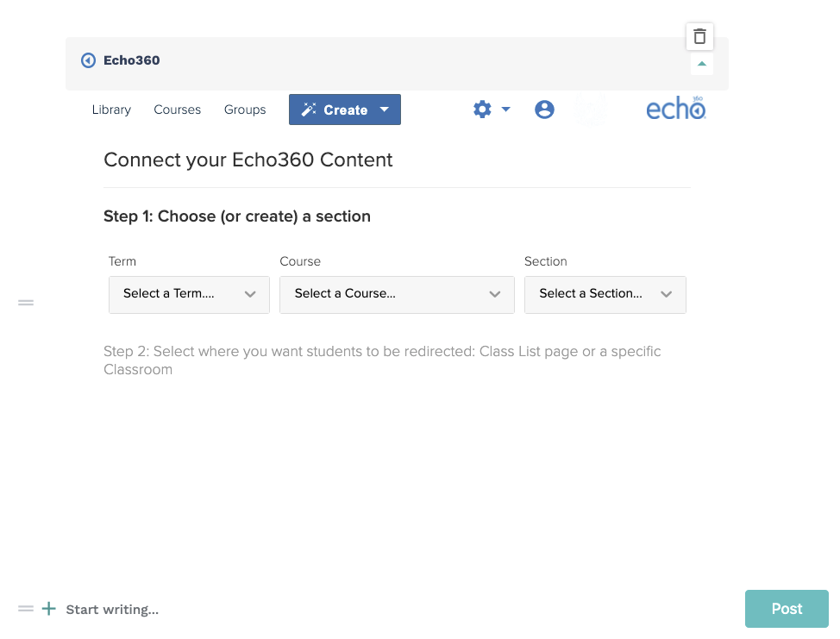Grab the drag handle beside Start writing
The height and width of the screenshot is (639, 840).
(x=26, y=609)
